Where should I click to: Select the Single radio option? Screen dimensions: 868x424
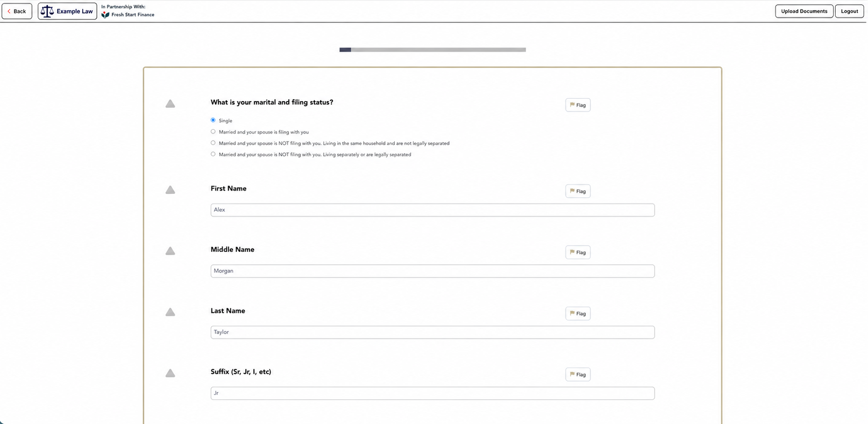tap(213, 120)
